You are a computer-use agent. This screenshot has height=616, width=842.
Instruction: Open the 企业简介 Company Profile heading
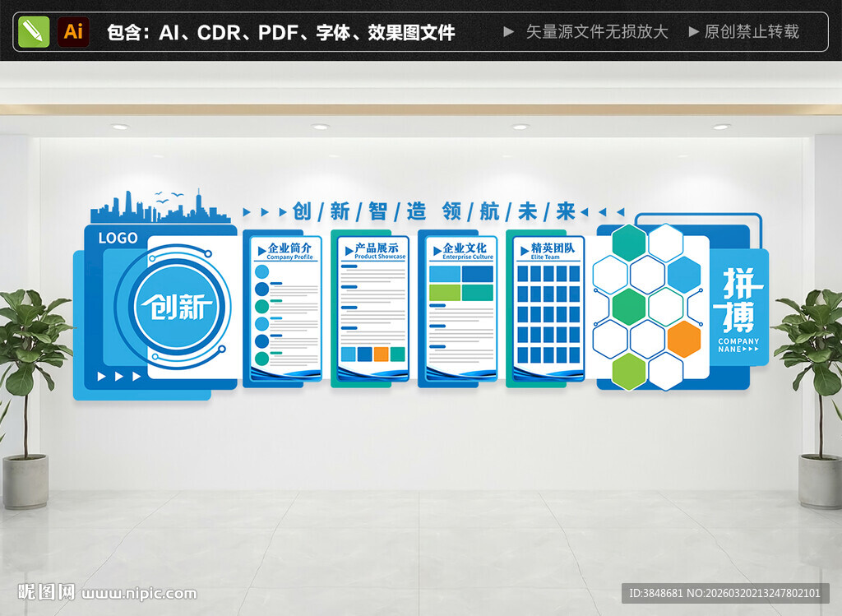click(290, 251)
